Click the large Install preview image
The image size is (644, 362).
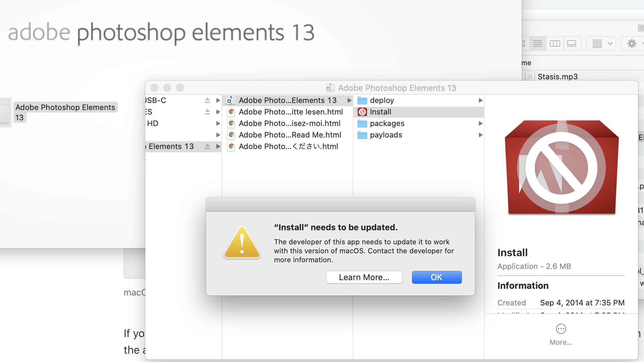point(561,168)
